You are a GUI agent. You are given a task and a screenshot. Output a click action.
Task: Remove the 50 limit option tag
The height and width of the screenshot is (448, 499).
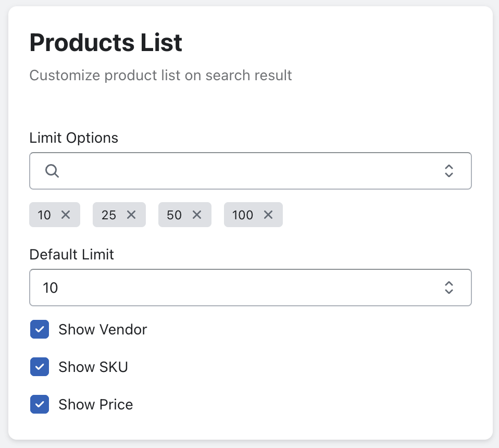[x=197, y=215]
